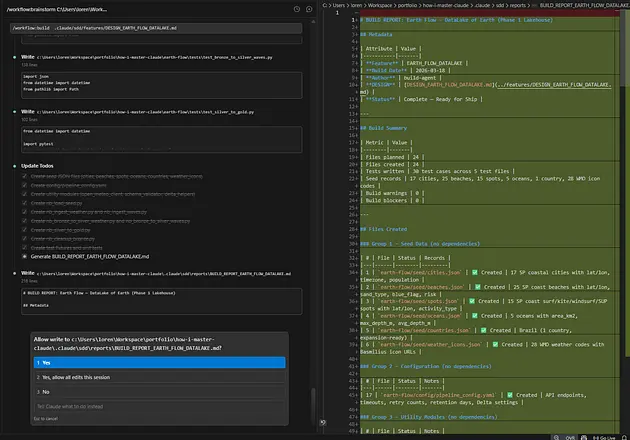The height and width of the screenshot is (440, 630).
Task: Open the 'loren' breadcrumb segment
Action: click(x=356, y=5)
